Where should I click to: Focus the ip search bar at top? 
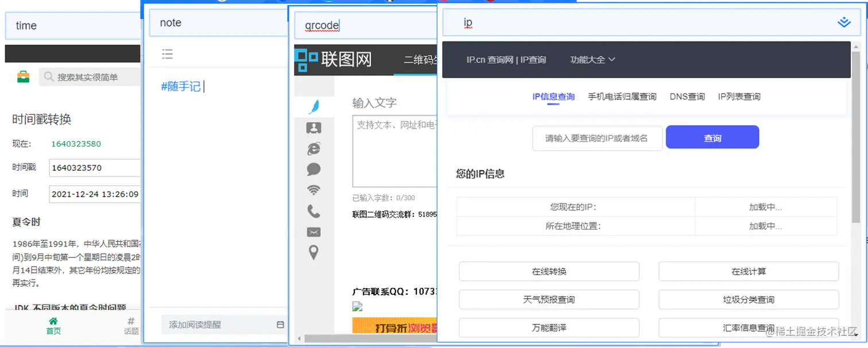pos(651,23)
